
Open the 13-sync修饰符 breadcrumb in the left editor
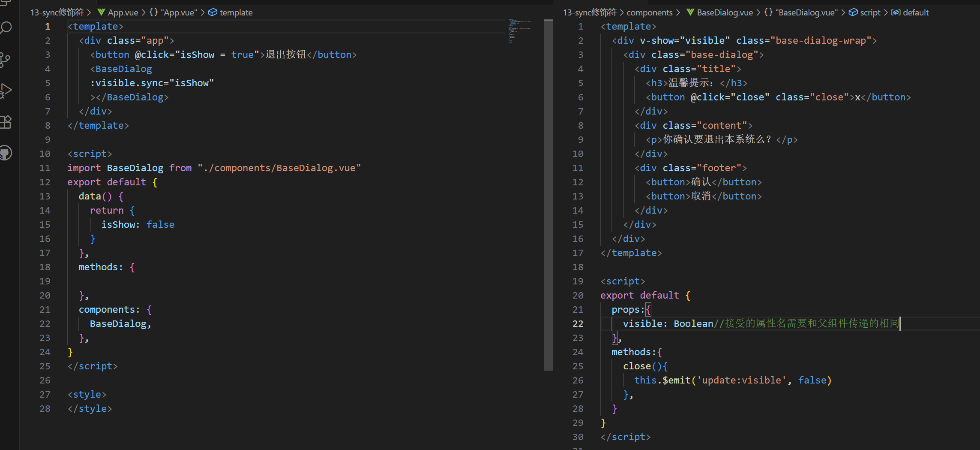tap(57, 12)
